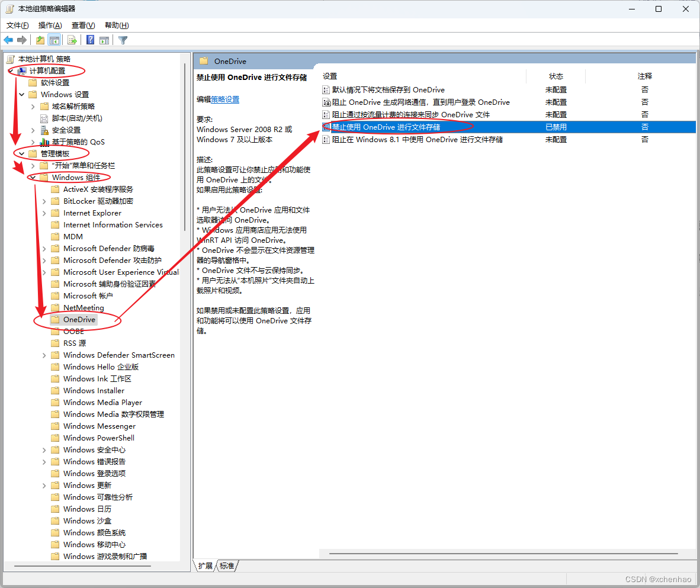Collapse the 计算机配置 tree node
This screenshot has width=700, height=588.
11,71
